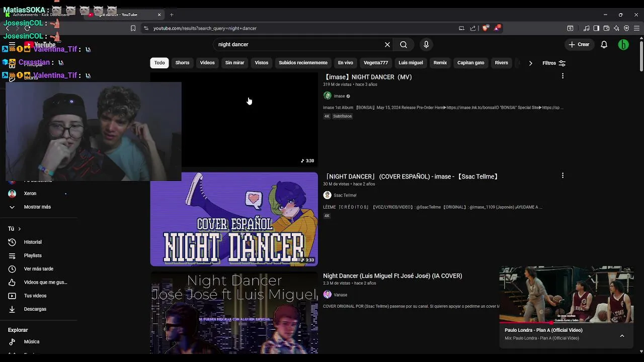This screenshot has width=644, height=362.
Task: Select the Todo filter chip
Action: [159, 63]
